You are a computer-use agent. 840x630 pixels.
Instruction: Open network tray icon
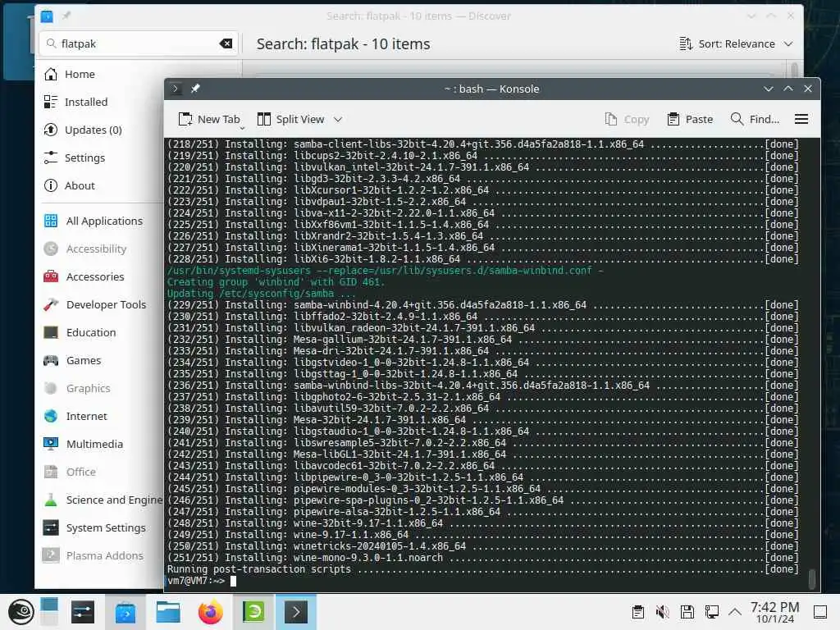712,612
